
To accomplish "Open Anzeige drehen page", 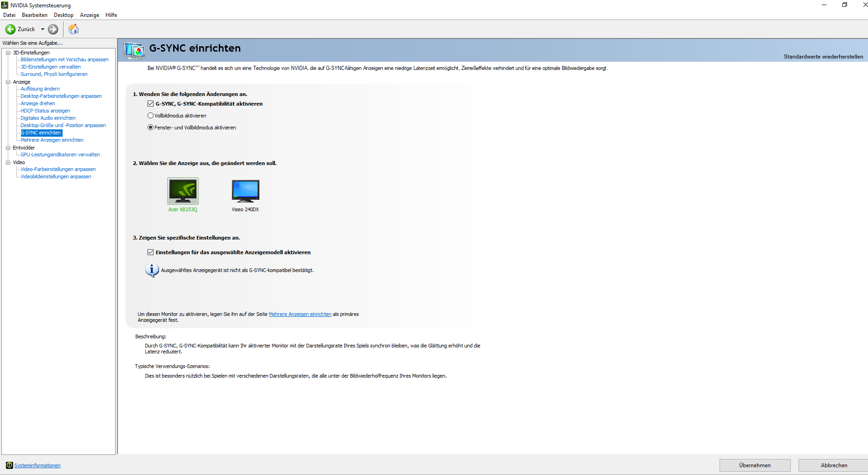I will click(38, 103).
